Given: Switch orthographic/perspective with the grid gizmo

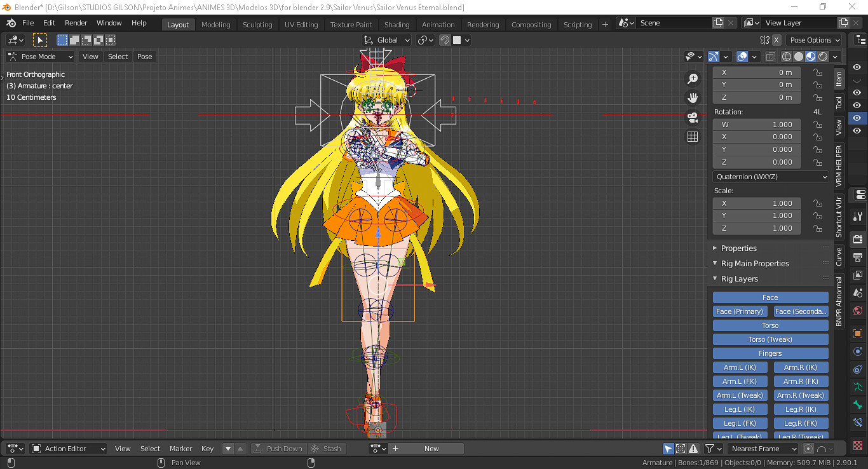Looking at the screenshot, I should [x=693, y=137].
